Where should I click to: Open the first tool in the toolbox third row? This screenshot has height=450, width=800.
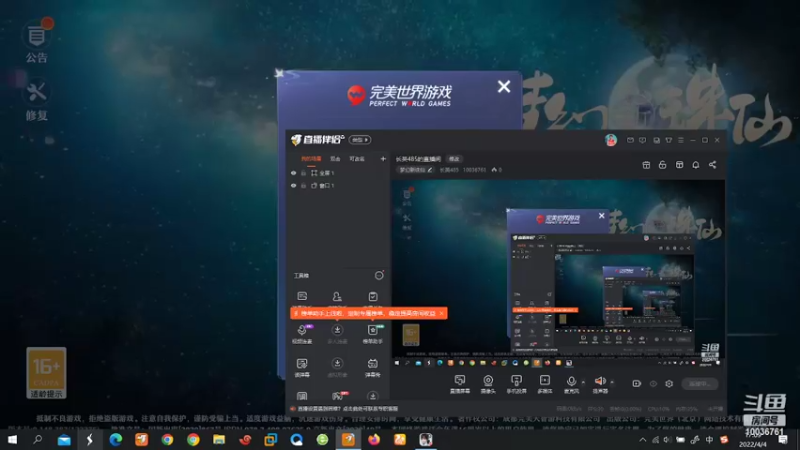coord(302,367)
